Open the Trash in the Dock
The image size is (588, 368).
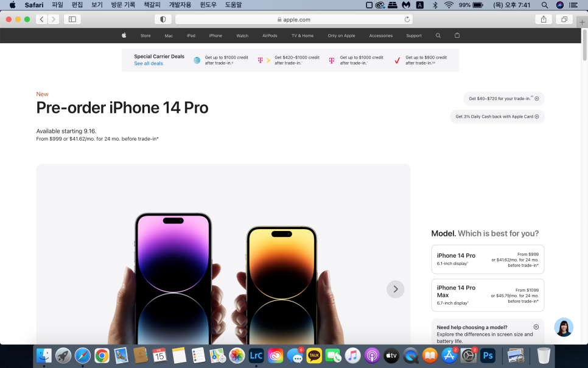pyautogui.click(x=544, y=355)
